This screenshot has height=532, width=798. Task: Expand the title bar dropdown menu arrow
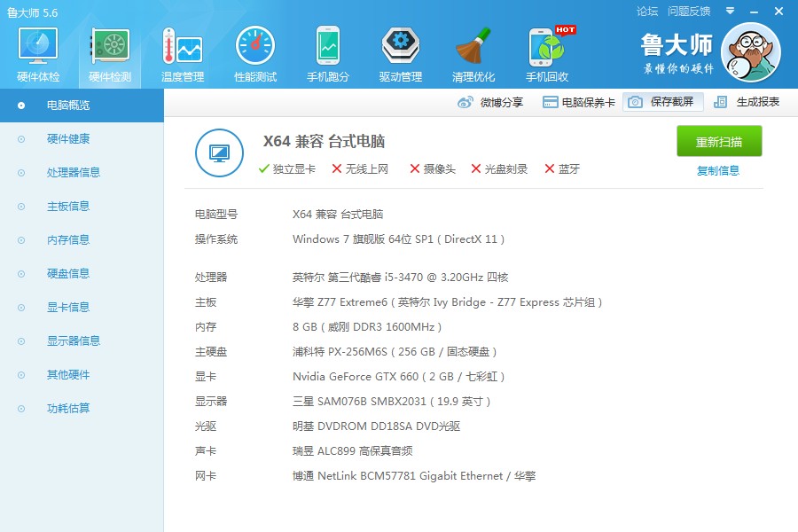tap(730, 11)
